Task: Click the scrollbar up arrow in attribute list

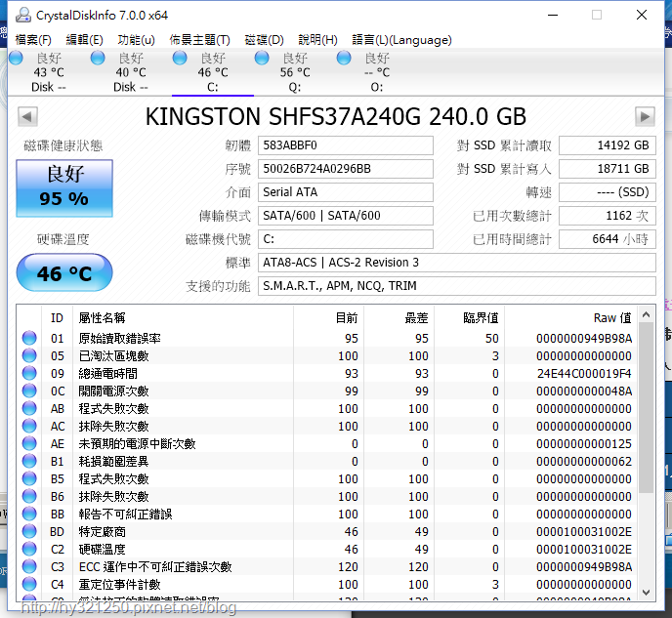Action: [x=647, y=315]
